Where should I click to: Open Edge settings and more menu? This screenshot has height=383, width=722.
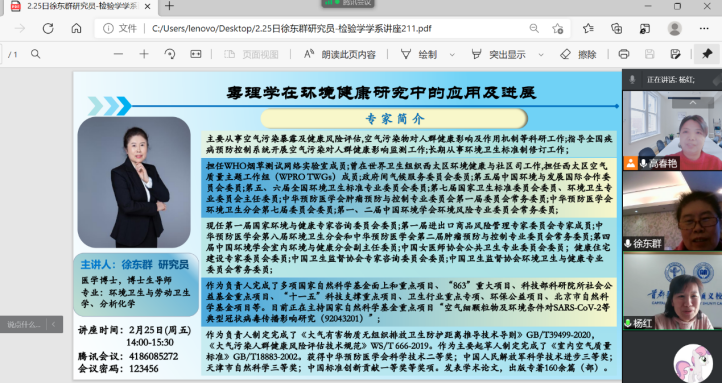(704, 29)
